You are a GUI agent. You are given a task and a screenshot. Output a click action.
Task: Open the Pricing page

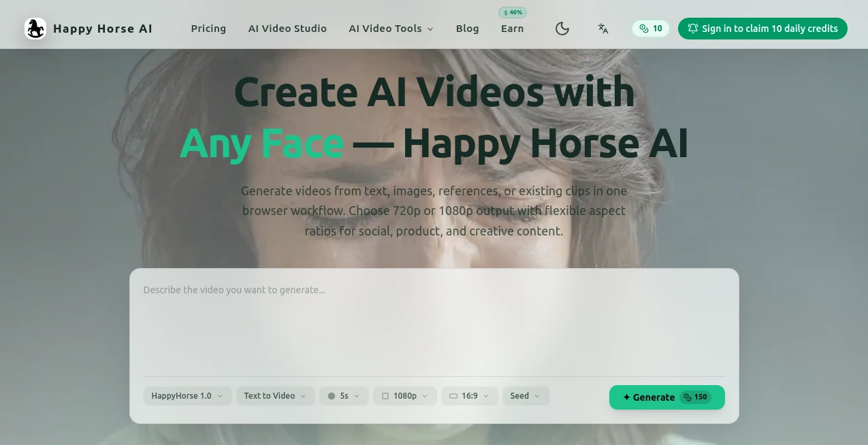coord(208,29)
